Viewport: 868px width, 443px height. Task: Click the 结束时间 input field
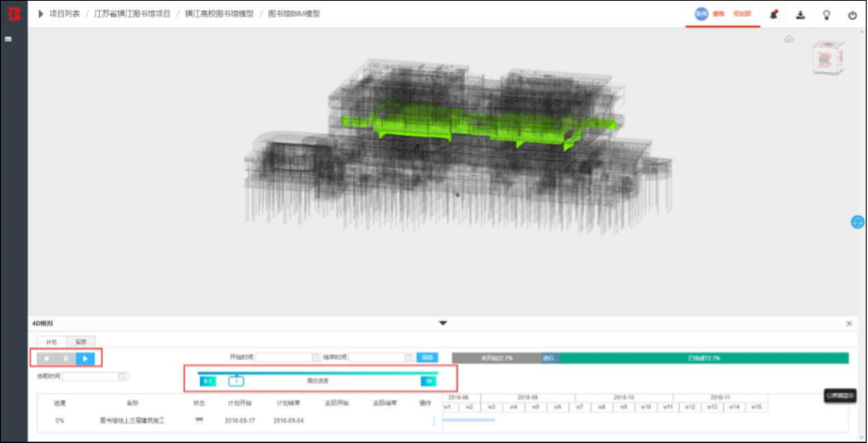(381, 358)
